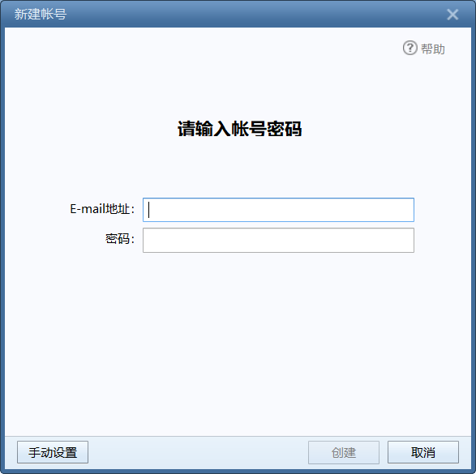The width and height of the screenshot is (476, 474).
Task: Click the blank area below the password field
Action: [238, 343]
